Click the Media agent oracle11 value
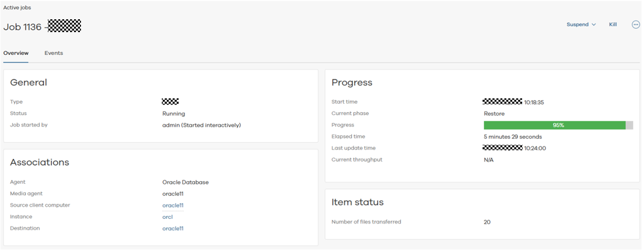The width and height of the screenshot is (644, 251). (x=173, y=194)
